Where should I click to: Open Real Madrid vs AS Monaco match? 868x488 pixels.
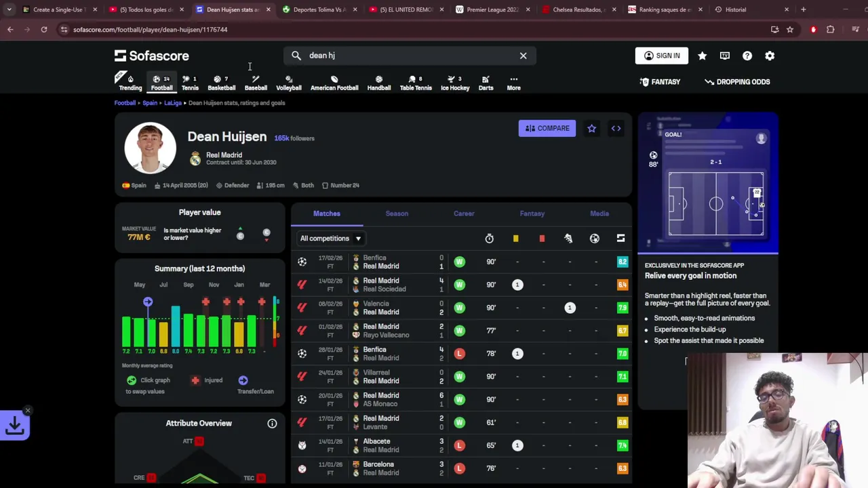(x=462, y=399)
